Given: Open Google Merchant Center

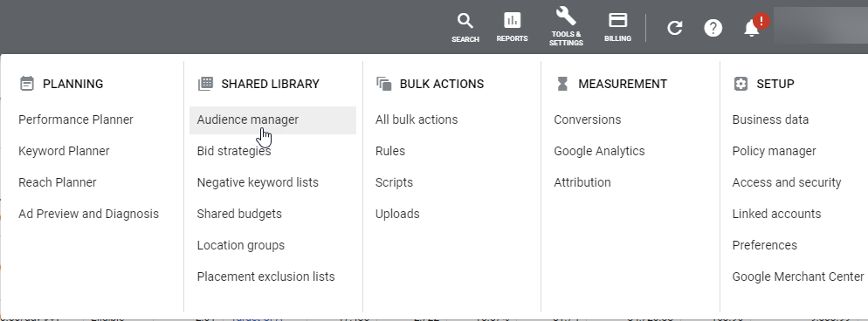Looking at the screenshot, I should [x=798, y=277].
